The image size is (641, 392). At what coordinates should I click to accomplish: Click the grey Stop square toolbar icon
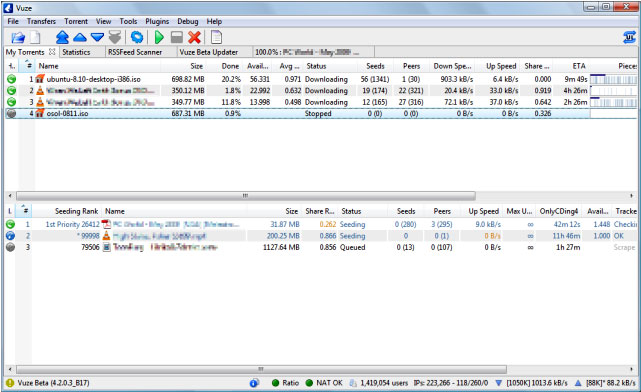point(177,37)
